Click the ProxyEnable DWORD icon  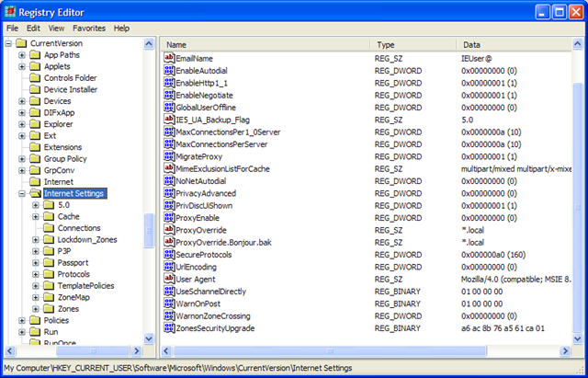(169, 218)
